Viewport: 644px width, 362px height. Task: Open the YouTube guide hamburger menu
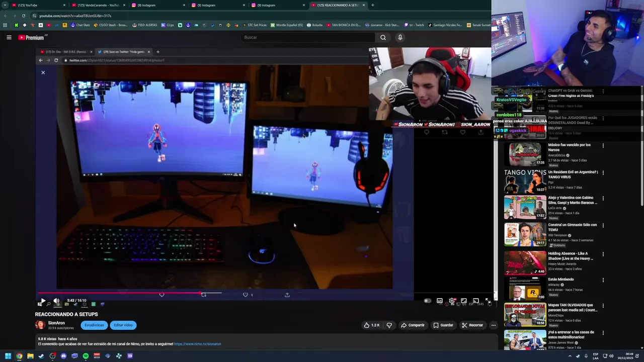9,37
